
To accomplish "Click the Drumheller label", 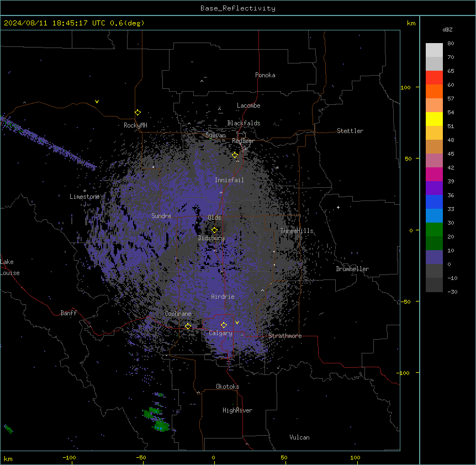I will click(x=352, y=269).
